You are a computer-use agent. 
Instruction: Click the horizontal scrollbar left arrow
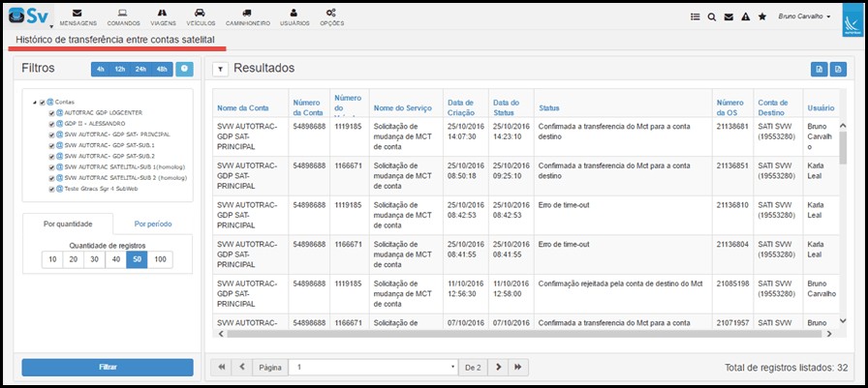[x=221, y=334]
